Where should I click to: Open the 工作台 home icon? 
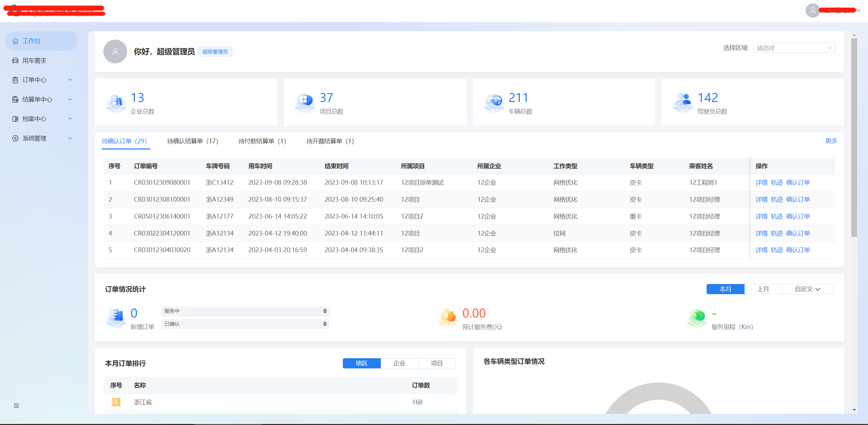point(15,41)
